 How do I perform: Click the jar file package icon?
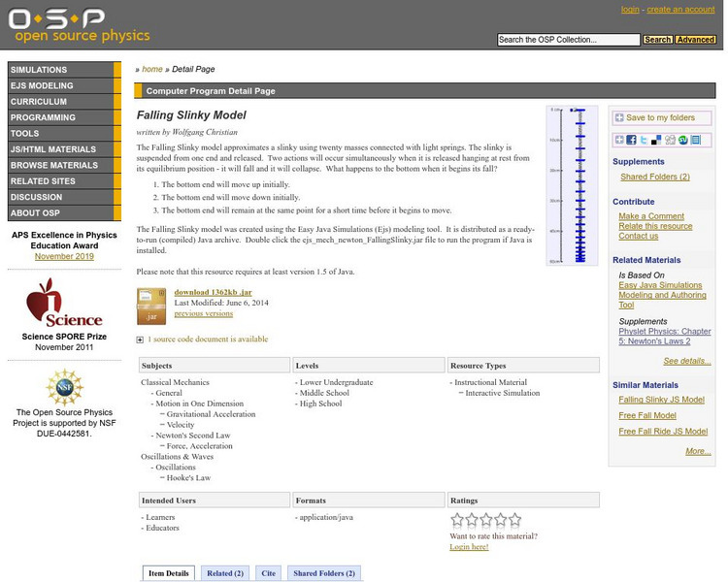(150, 307)
